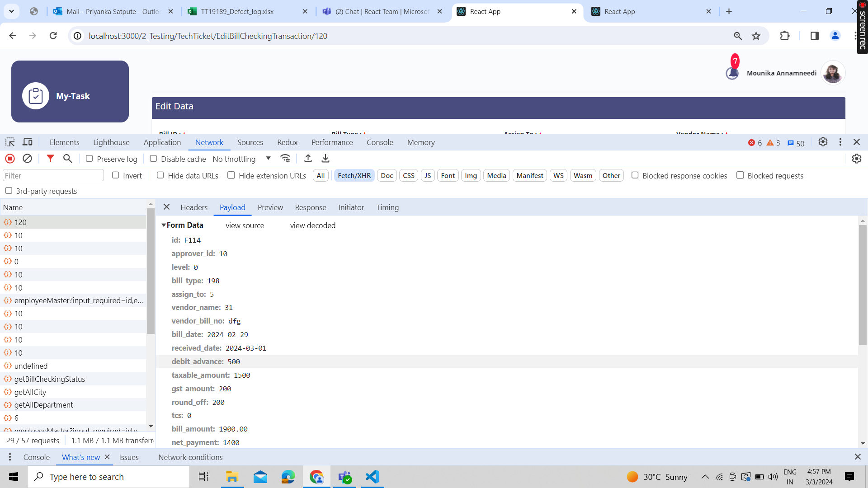Select Fetch/XHR filter toggle
Image resolution: width=868 pixels, height=488 pixels.
(x=354, y=175)
